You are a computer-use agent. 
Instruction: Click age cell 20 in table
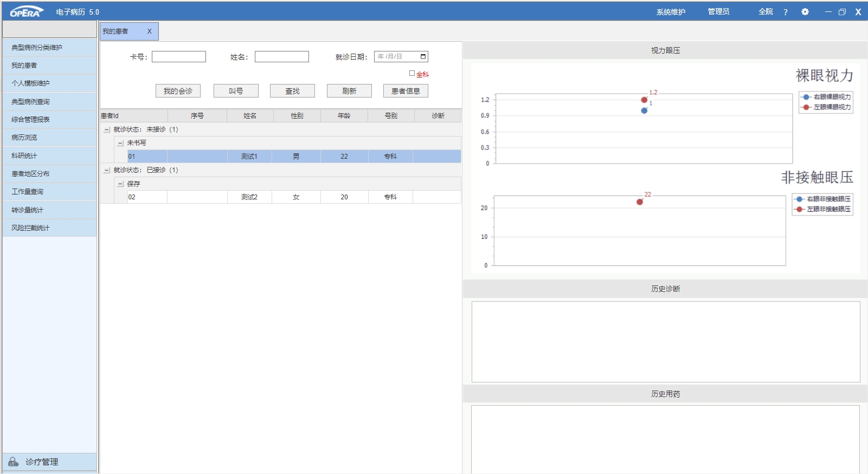click(x=344, y=197)
